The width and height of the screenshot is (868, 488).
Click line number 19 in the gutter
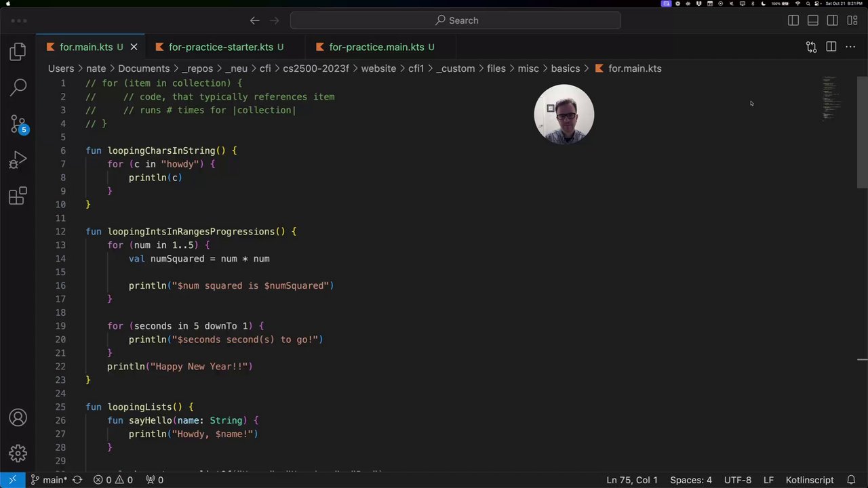tap(60, 326)
